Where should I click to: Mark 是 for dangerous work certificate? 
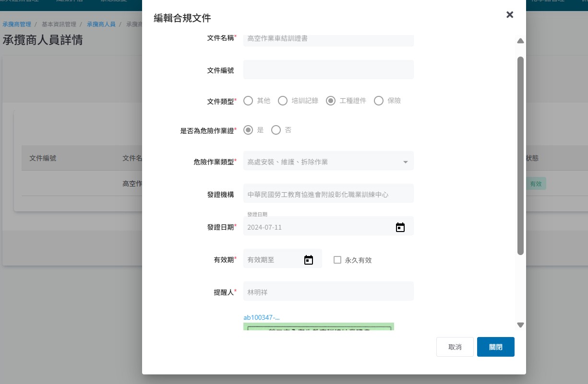pyautogui.click(x=248, y=130)
